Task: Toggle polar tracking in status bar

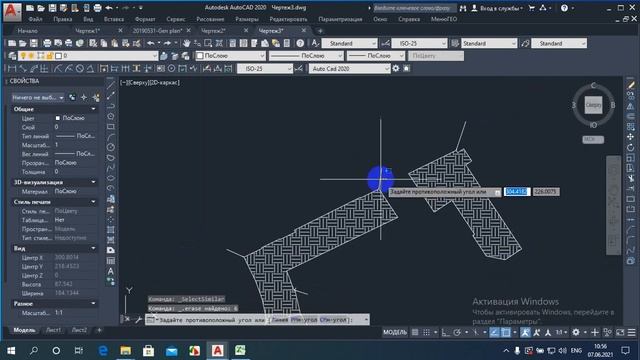Action: tap(457, 333)
